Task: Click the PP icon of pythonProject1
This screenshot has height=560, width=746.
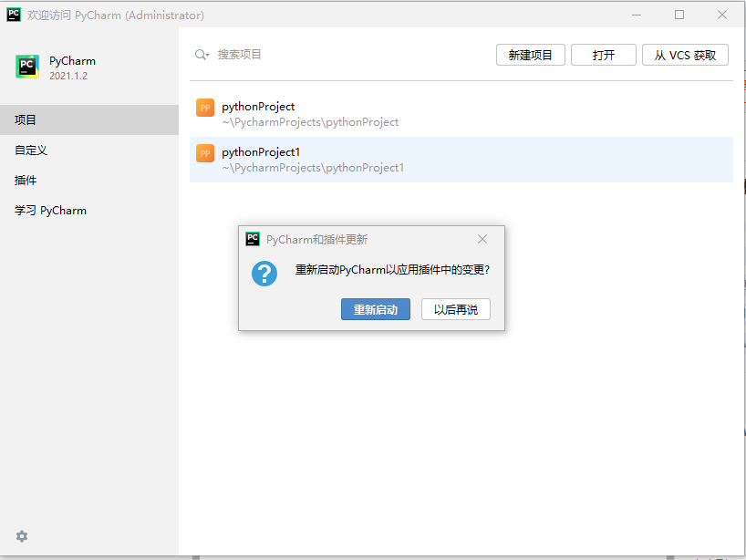Action: 205,153
